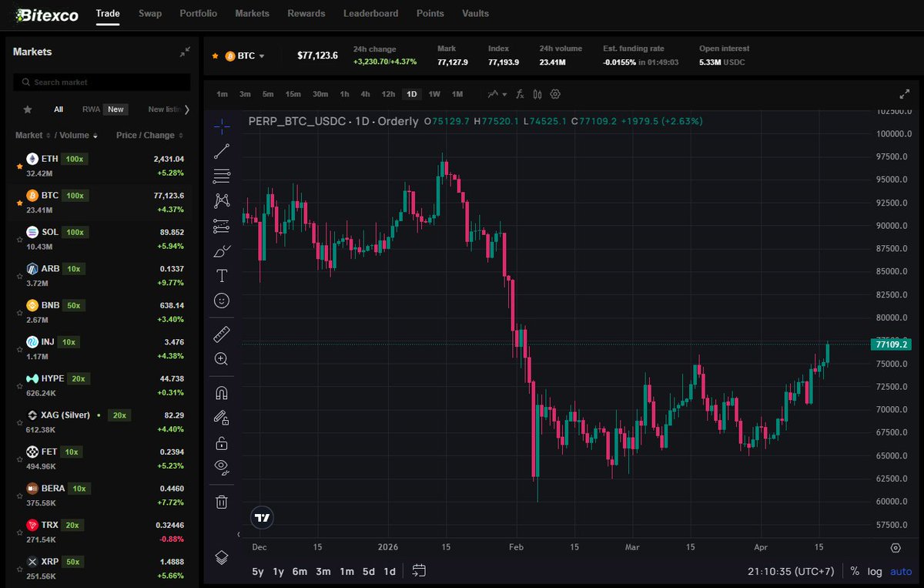
Task: Open the Vaults tab
Action: tap(475, 13)
